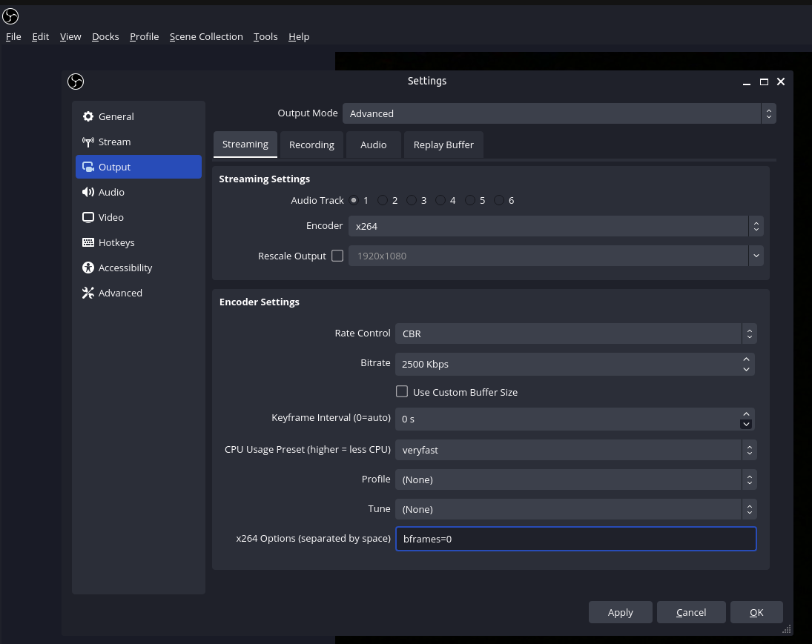Check Use Custom Buffer Size

(x=402, y=391)
